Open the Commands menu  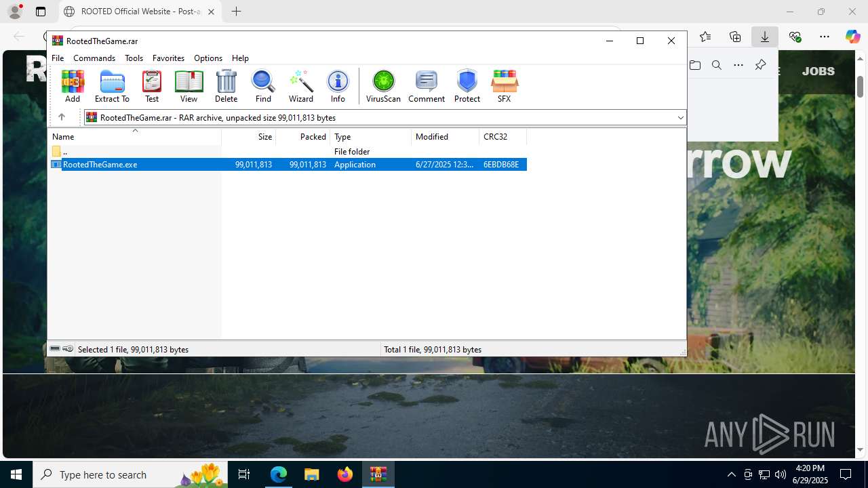pyautogui.click(x=94, y=58)
